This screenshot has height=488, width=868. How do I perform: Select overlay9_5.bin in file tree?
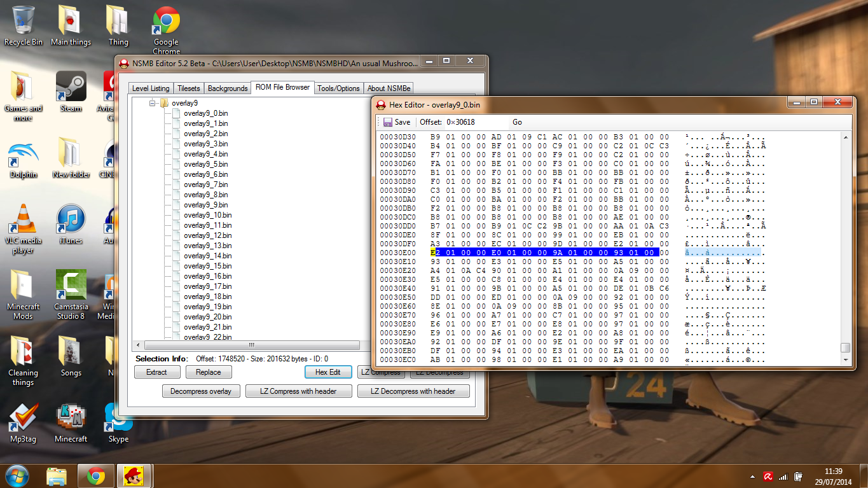205,164
